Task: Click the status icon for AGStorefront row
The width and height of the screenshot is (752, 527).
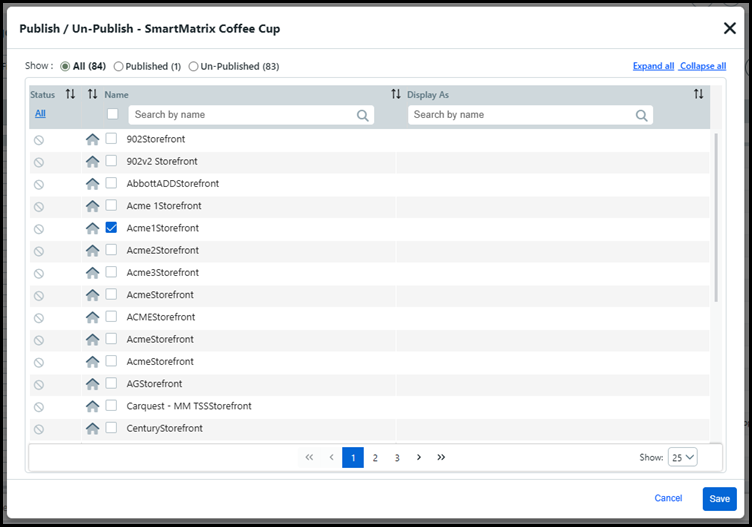Action: tap(39, 384)
